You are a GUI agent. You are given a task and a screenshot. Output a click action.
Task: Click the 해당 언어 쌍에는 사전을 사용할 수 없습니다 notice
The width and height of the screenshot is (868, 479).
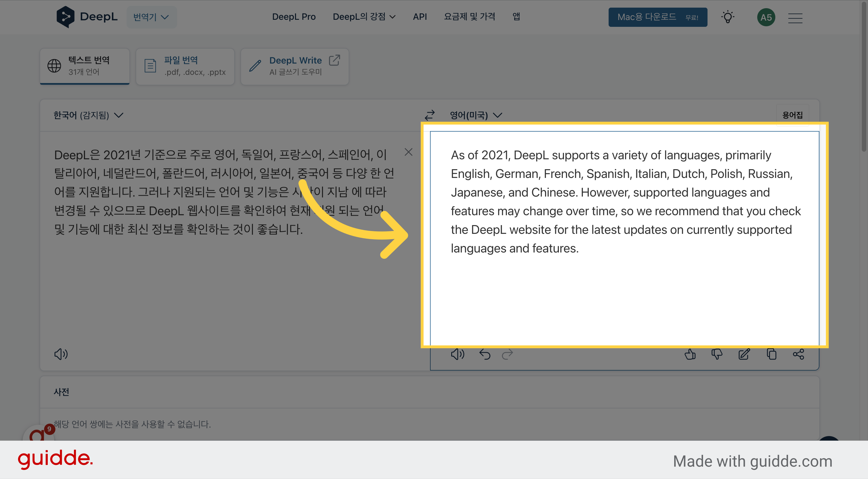coord(132,424)
